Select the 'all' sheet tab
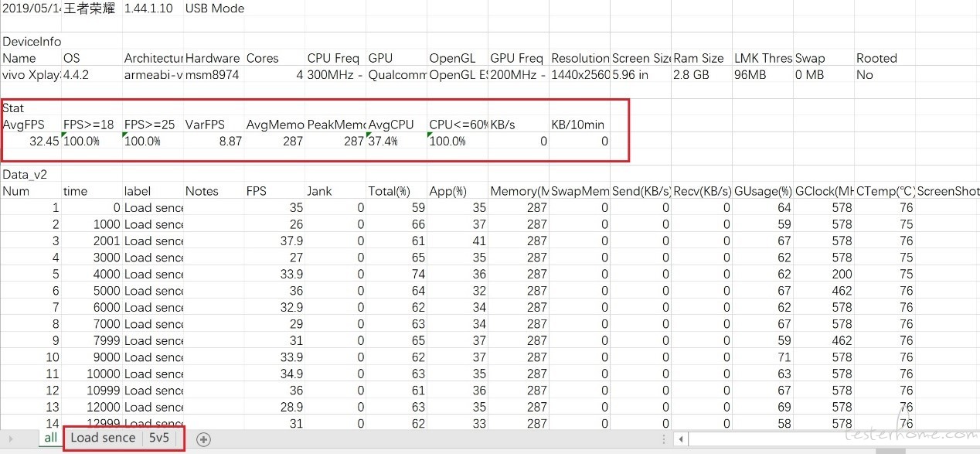 coord(50,438)
